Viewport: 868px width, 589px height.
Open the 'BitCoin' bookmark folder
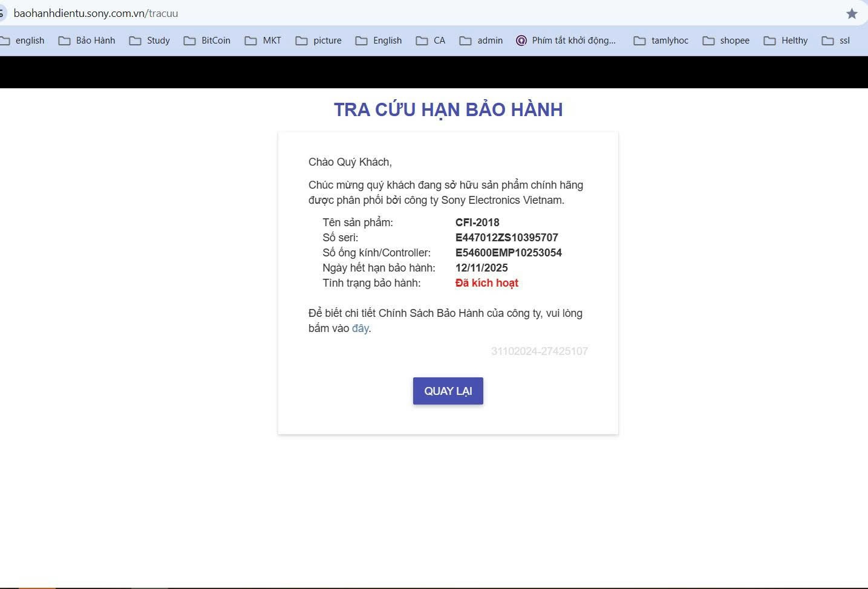[x=207, y=41]
